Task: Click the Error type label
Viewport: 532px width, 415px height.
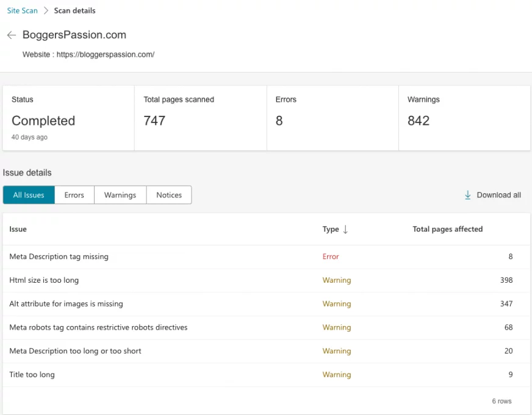Action: tap(331, 257)
